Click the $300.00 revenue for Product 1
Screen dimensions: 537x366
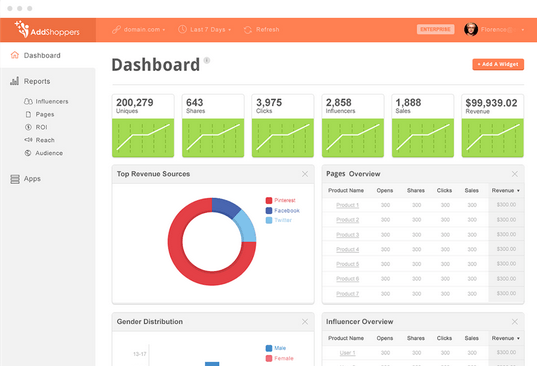coord(506,205)
